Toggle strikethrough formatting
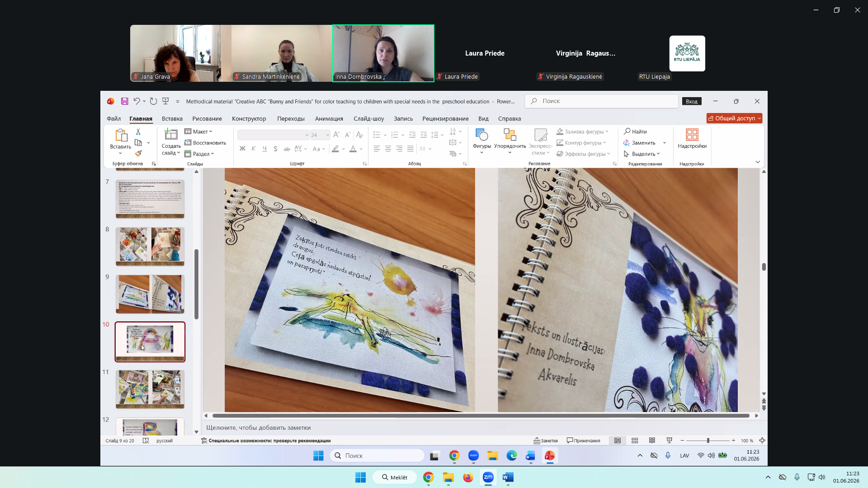The height and width of the screenshot is (488, 868). tap(287, 149)
